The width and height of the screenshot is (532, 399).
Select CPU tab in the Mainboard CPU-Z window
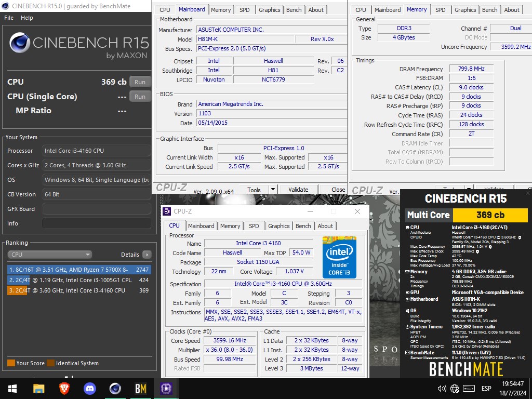pyautogui.click(x=165, y=10)
